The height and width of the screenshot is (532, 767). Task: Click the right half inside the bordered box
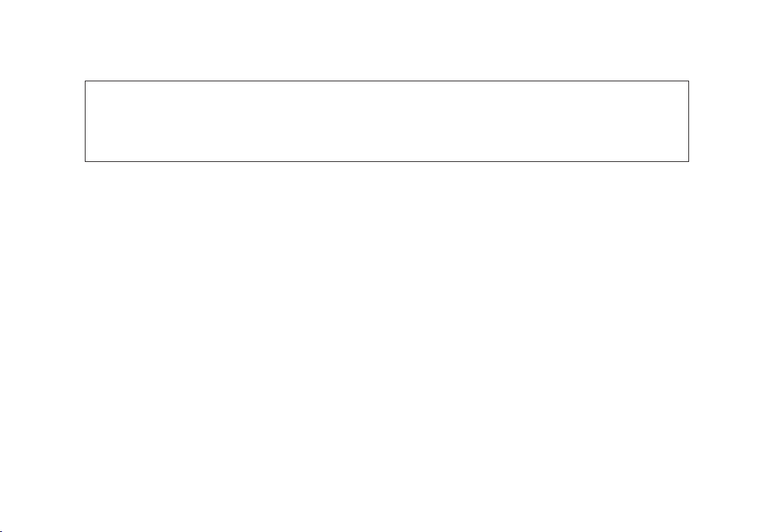pos(538,121)
